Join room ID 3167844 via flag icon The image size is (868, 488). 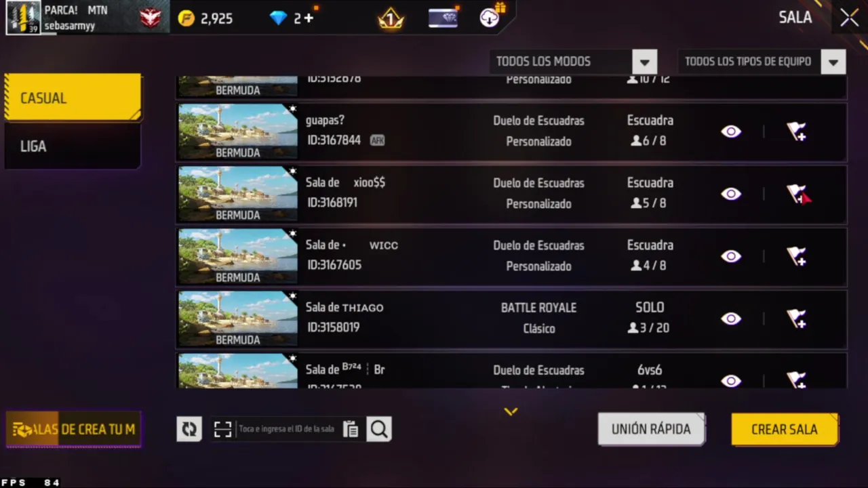[x=797, y=131]
